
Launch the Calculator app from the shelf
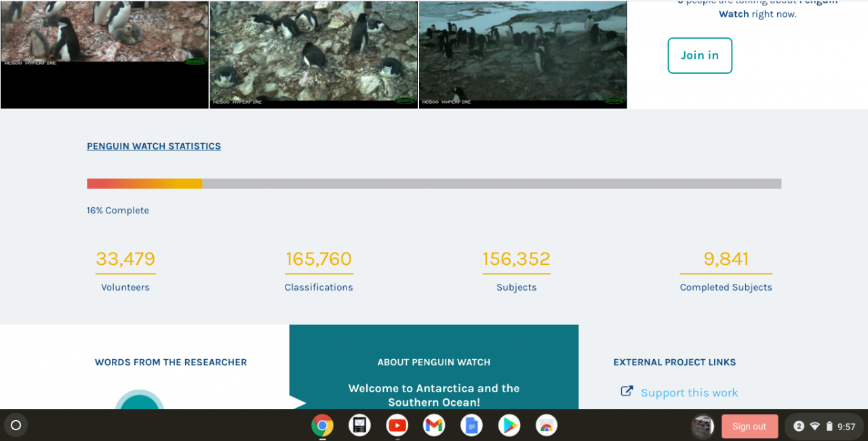coord(359,425)
